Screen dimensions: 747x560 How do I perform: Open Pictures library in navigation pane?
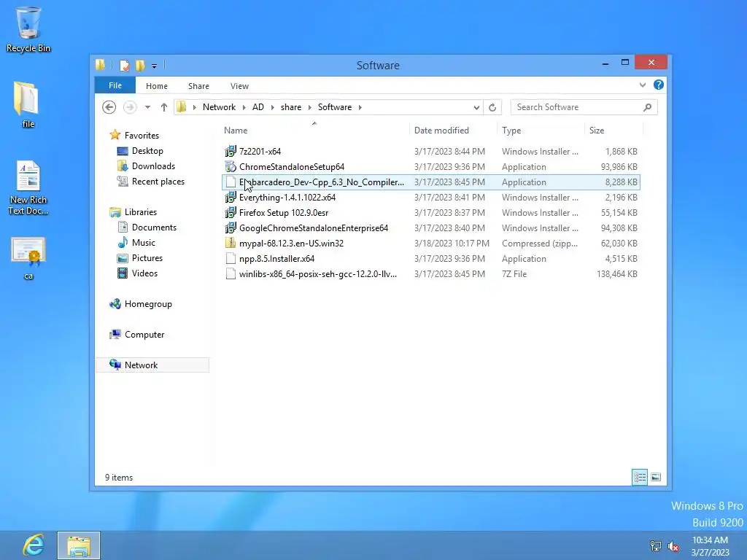tap(147, 257)
